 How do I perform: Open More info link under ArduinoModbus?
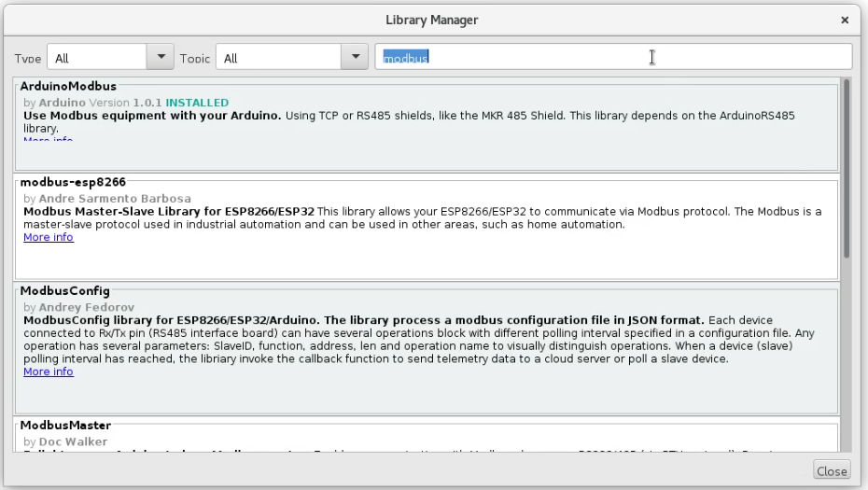pos(48,139)
